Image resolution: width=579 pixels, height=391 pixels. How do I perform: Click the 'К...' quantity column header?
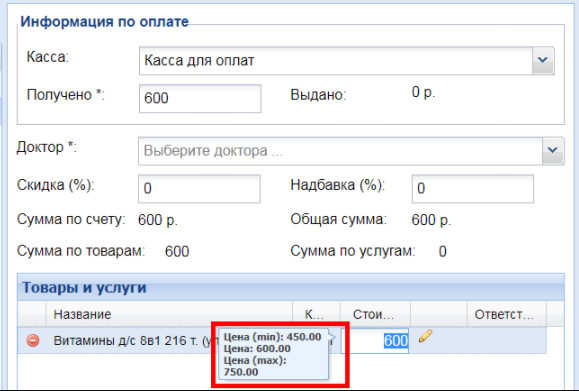pyautogui.click(x=316, y=314)
